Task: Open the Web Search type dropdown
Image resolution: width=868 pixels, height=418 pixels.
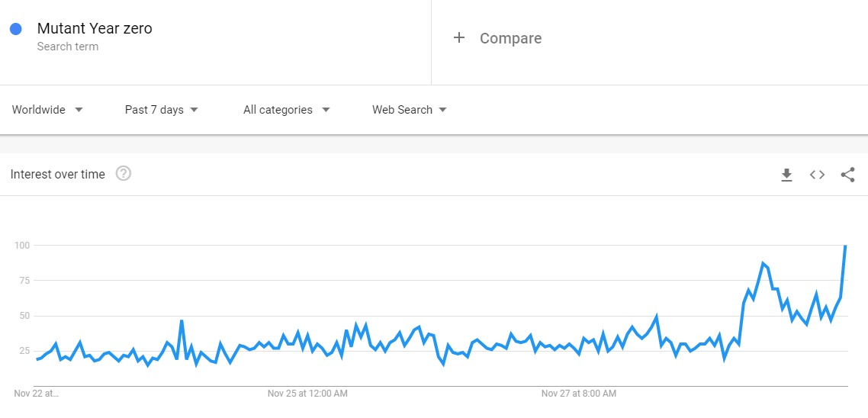Action: tap(409, 110)
